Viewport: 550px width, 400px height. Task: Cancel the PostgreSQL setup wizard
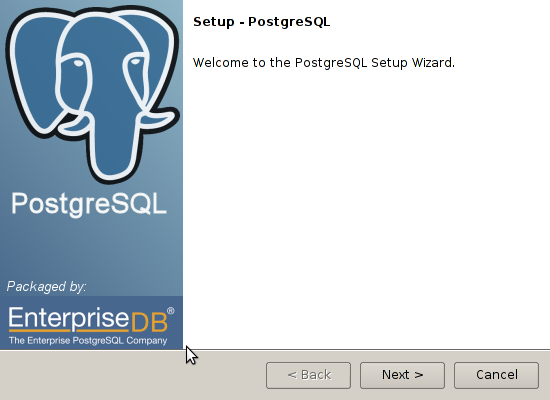point(496,375)
